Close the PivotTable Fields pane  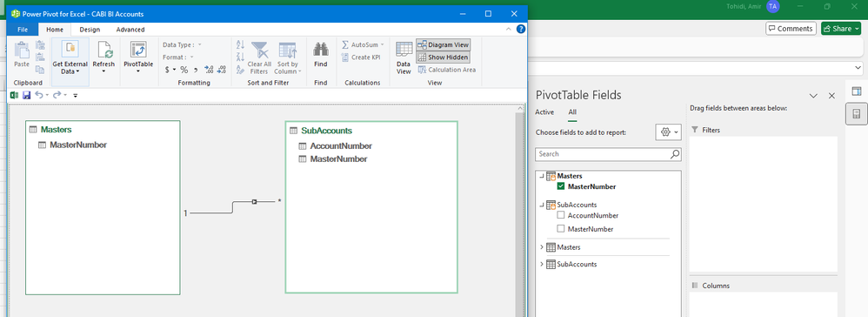tap(831, 96)
